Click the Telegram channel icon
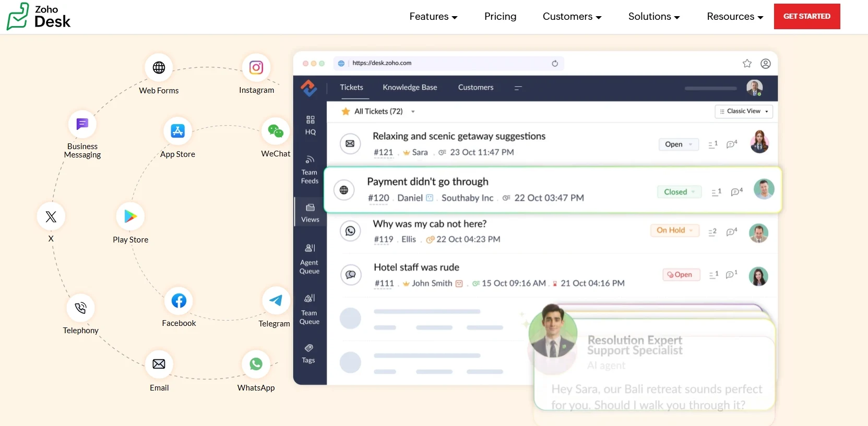Screen dimensions: 868x426 click(275, 300)
